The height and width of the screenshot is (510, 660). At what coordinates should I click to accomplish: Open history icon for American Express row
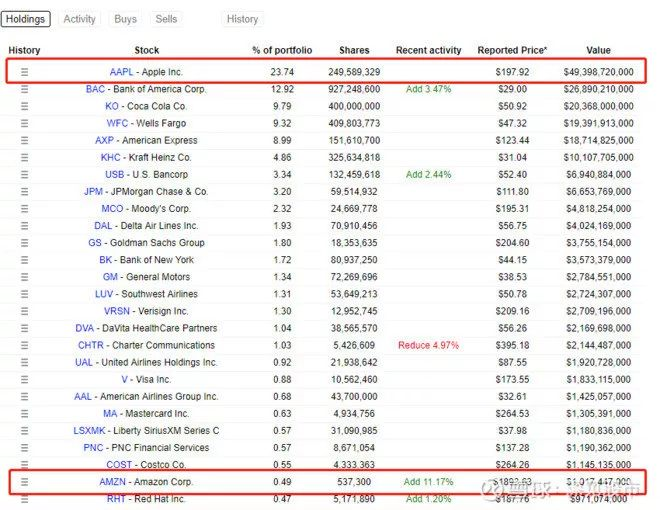(24, 140)
